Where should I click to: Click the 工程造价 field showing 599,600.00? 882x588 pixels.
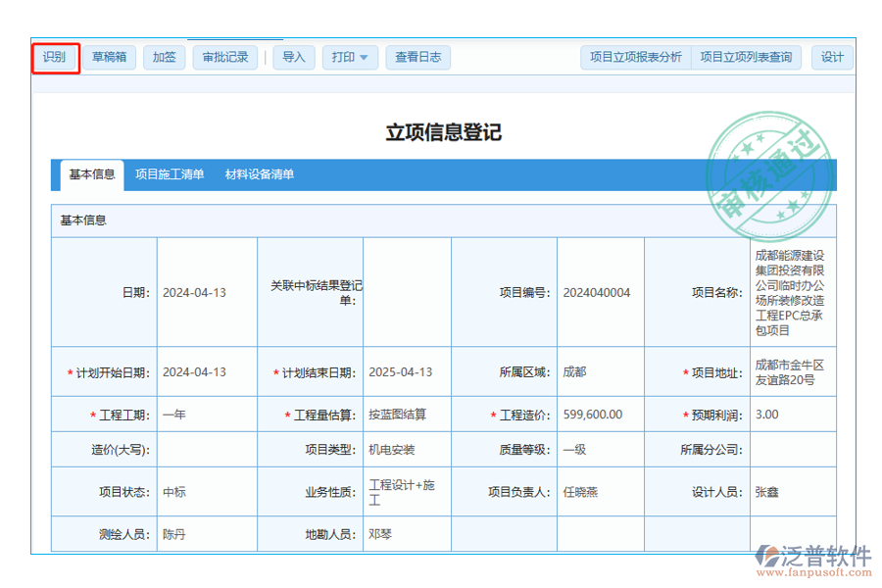pos(593,414)
